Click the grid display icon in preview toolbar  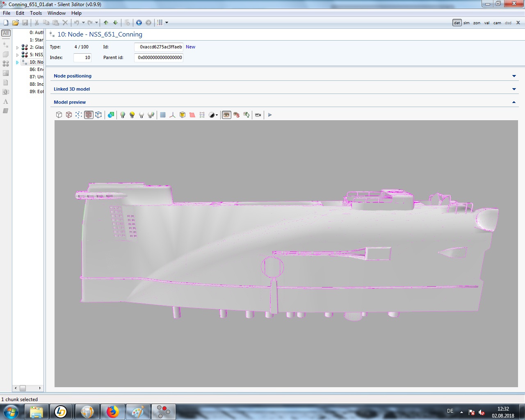[x=163, y=115]
